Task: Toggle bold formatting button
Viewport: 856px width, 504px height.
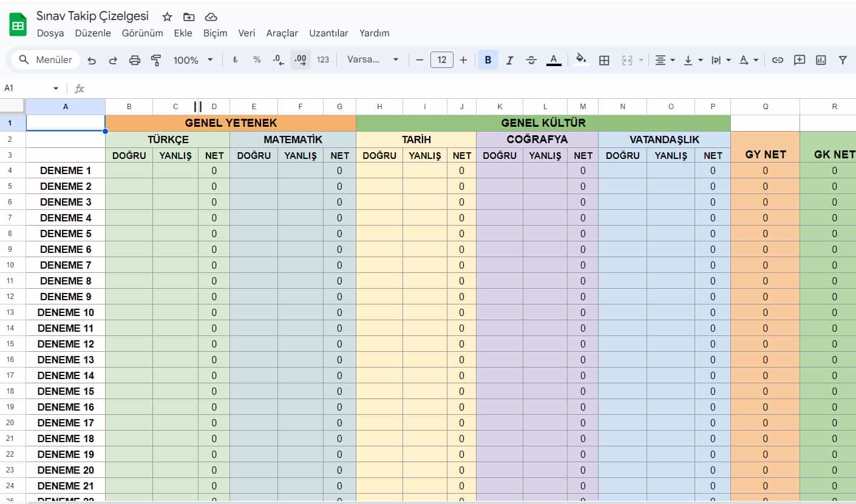Action: click(487, 60)
